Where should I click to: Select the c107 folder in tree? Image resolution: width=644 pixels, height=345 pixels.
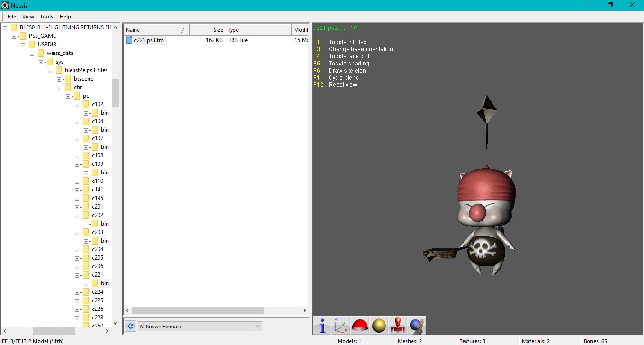pos(98,138)
